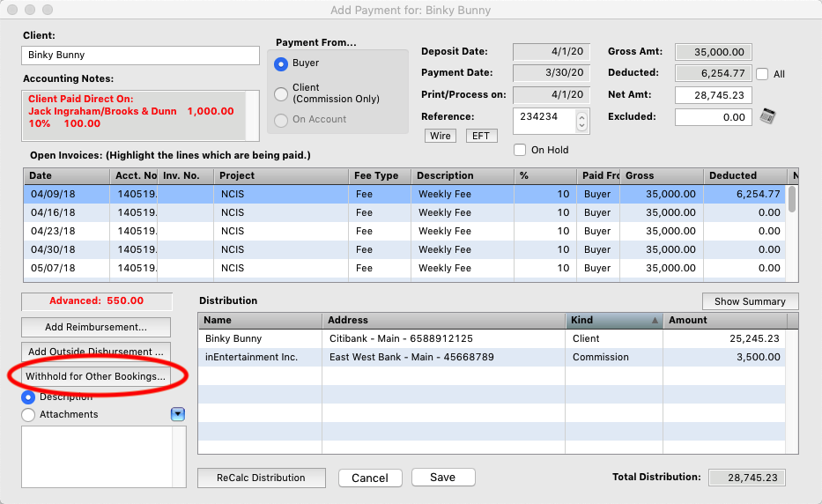Select the 04/23/18 invoice row
Screen dimensions: 822x504
point(404,231)
